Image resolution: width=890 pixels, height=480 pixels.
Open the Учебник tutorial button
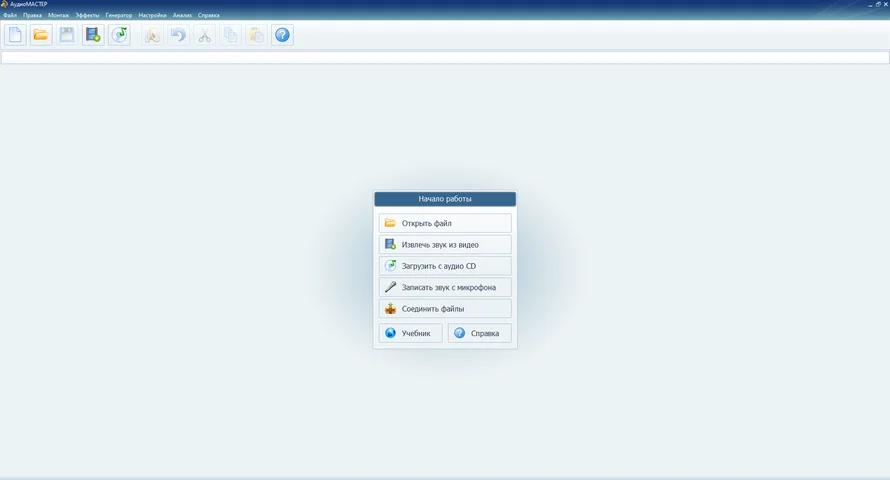click(x=410, y=333)
